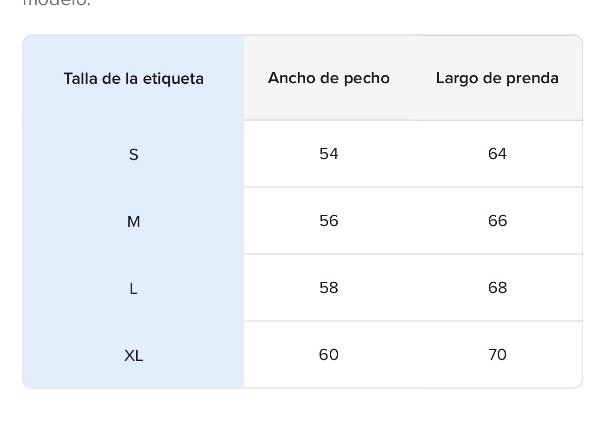Viewport: 600px width, 433px height.
Task: Click garment length value 64
Action: 497,154
